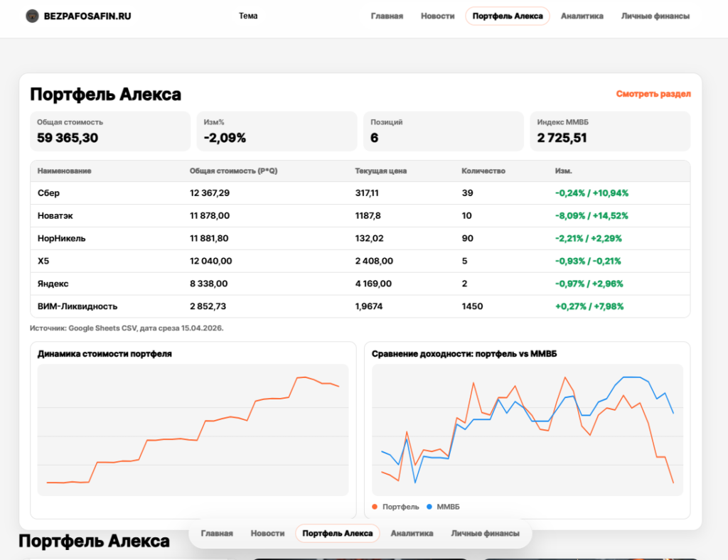The height and width of the screenshot is (560, 728).
Task: Click НорНикель change -2,21% / +2,29%
Action: pos(588,239)
